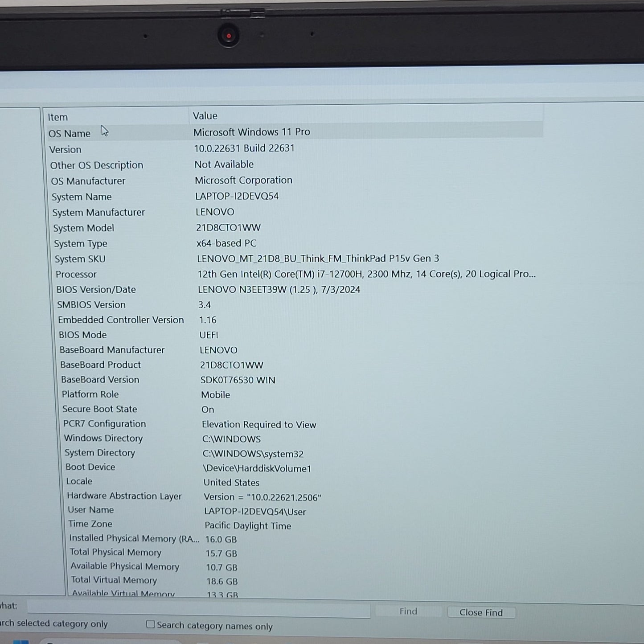The height and width of the screenshot is (644, 644).
Task: Click C:\WINDOWS\system32 value
Action: pos(253,454)
